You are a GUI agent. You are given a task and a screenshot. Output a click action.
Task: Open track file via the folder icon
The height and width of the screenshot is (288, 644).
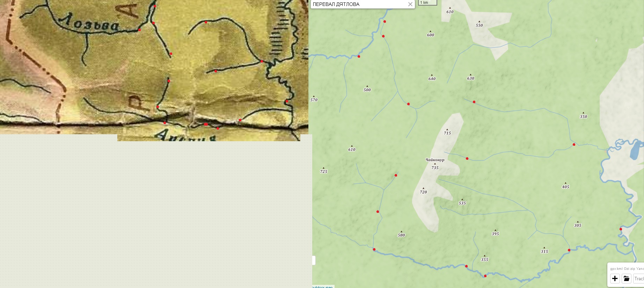click(x=627, y=279)
